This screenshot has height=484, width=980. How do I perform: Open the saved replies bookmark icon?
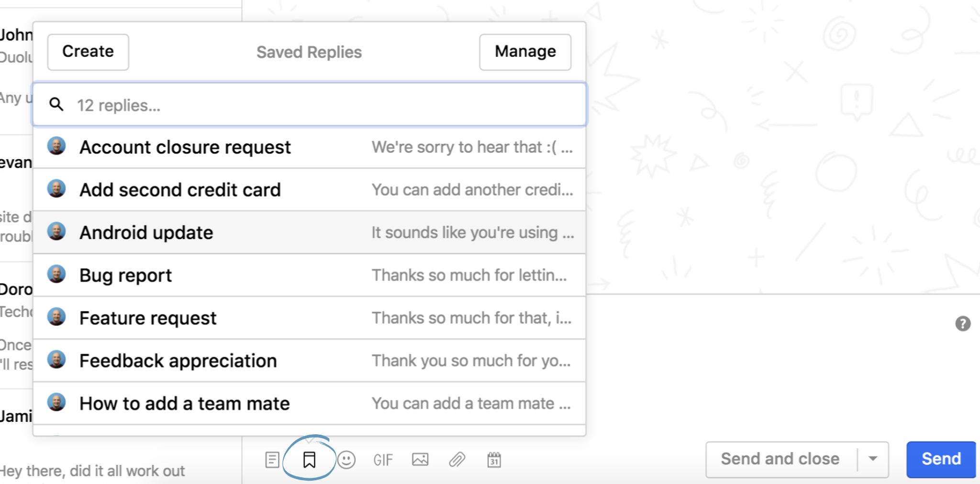[309, 460]
